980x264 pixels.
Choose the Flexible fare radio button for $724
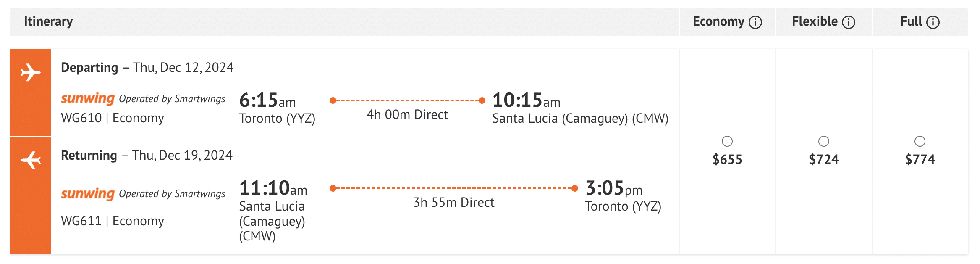[824, 141]
